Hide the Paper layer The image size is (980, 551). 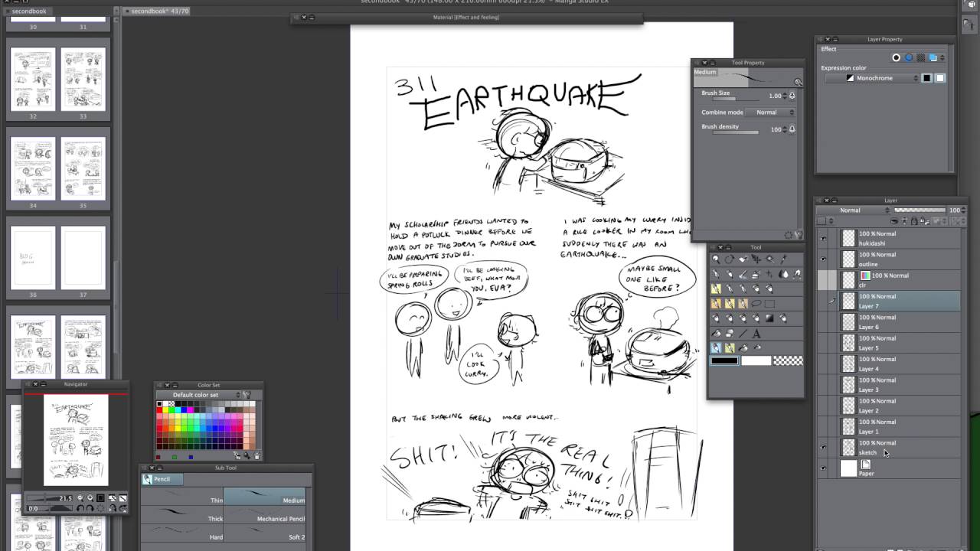(x=823, y=468)
